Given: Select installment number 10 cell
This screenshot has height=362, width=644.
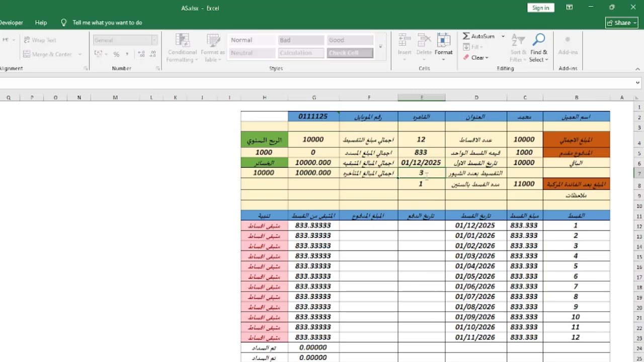Looking at the screenshot, I should click(x=576, y=317).
